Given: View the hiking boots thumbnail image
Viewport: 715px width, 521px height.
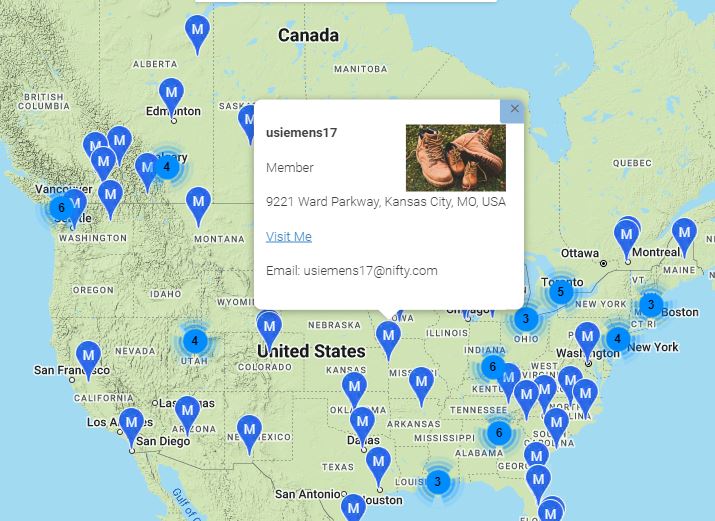Looking at the screenshot, I should pos(455,157).
